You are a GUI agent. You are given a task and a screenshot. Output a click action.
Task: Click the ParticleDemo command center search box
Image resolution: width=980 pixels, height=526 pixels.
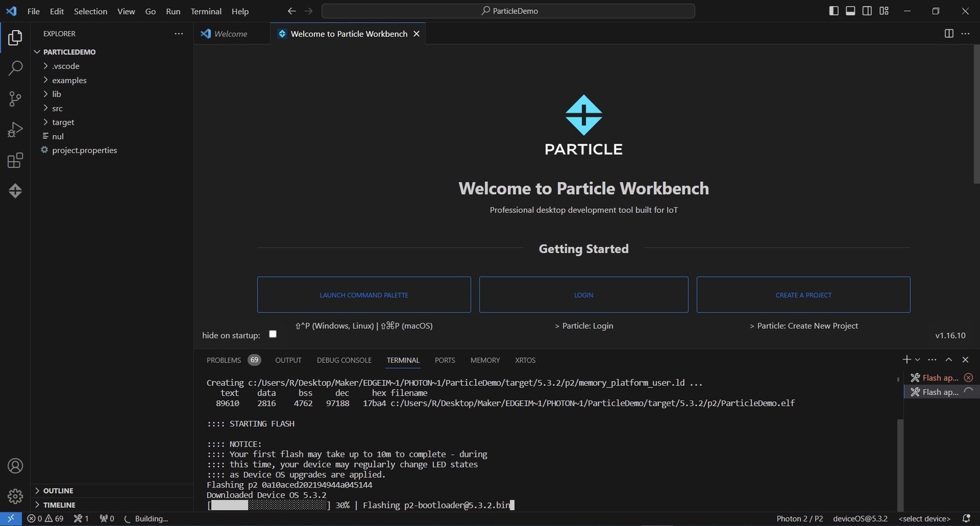(x=508, y=11)
